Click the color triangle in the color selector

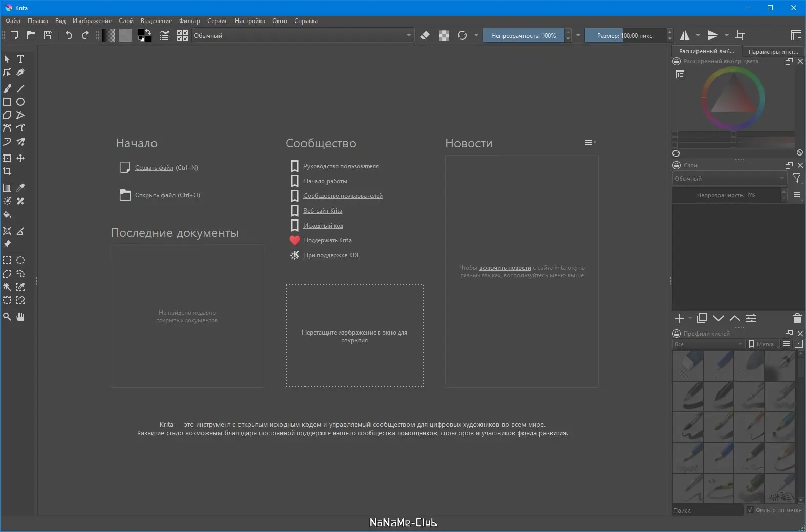click(x=733, y=94)
